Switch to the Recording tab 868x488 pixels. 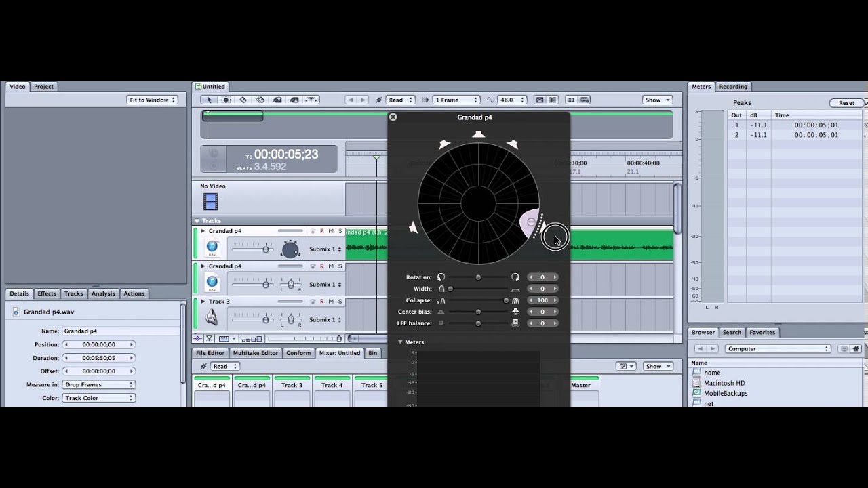tap(733, 87)
